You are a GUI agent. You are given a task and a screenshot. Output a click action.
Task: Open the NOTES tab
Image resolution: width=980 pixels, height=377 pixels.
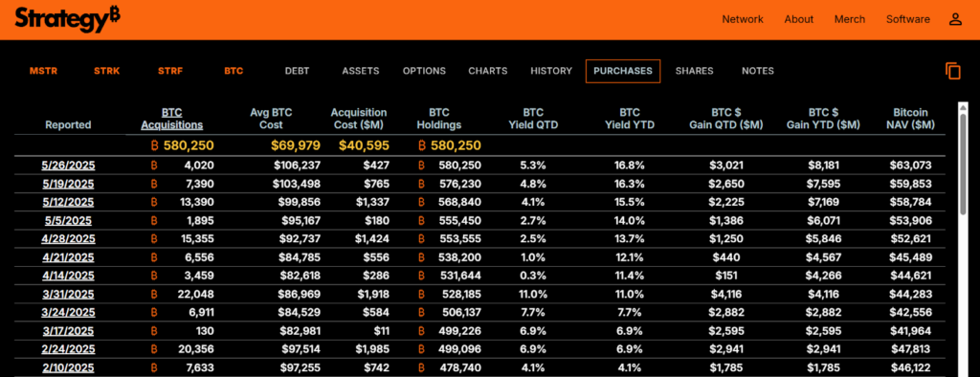(758, 71)
